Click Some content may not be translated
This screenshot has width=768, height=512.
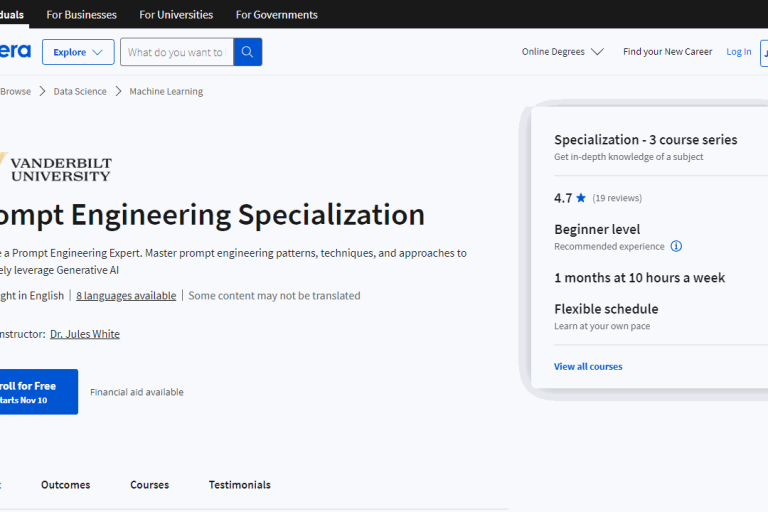(274, 295)
